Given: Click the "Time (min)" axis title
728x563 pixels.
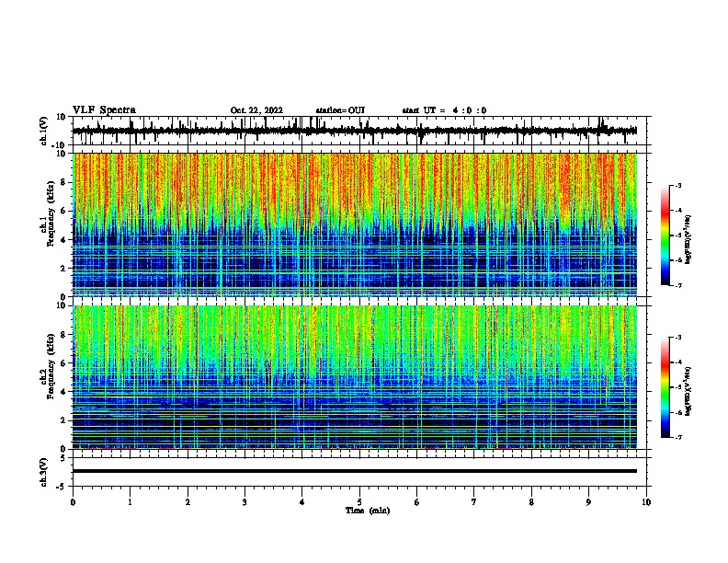Looking at the screenshot, I should (x=368, y=511).
